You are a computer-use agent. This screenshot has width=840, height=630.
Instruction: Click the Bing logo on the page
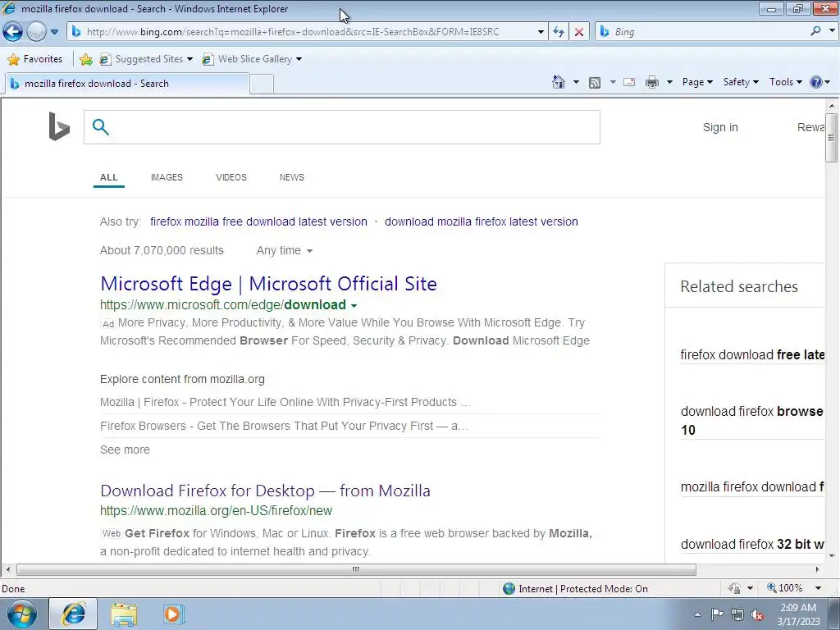pyautogui.click(x=59, y=126)
